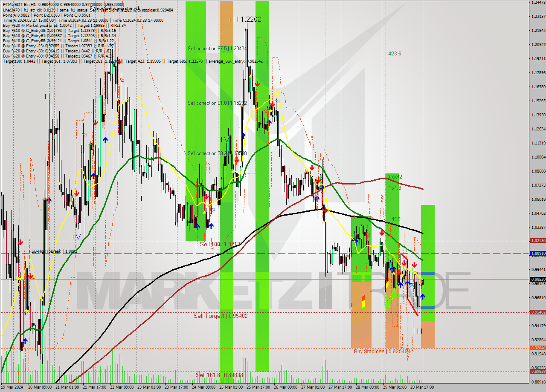The height and width of the screenshot is (392, 546).
Task: Click the '29 Mar 01:00' time label
Action: point(395,387)
